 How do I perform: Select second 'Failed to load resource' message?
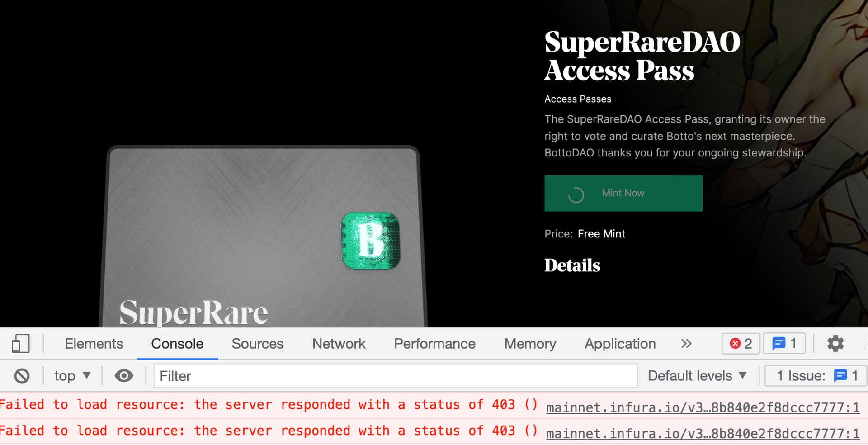click(x=269, y=431)
